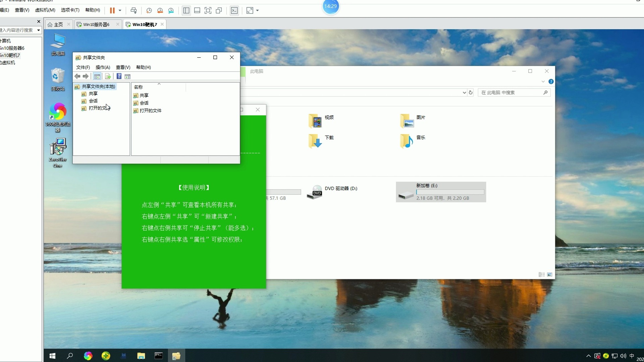Open 操作(A) menu in 共享文件夹 window
The image size is (644, 362).
(x=103, y=67)
